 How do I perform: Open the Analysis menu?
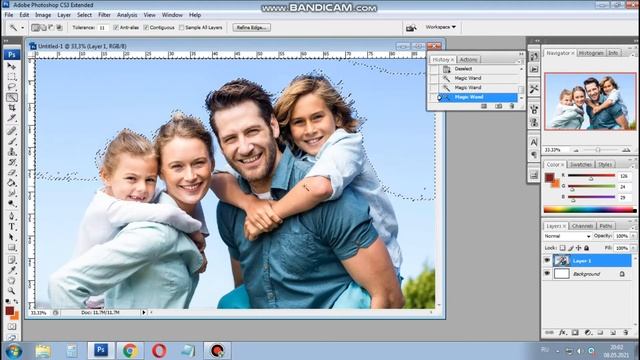127,15
